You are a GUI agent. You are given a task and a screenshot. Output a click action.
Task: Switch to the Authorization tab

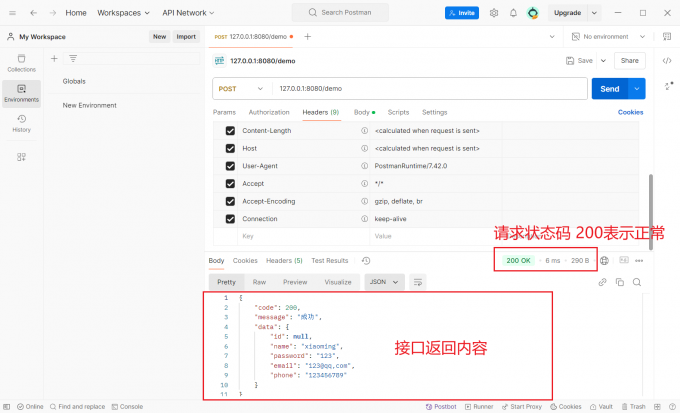269,112
